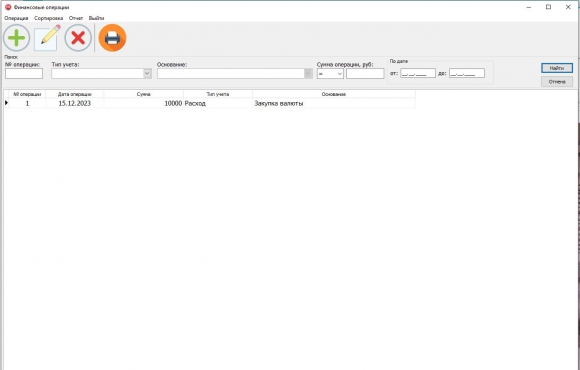
Task: Open the comparison operator dropdown for sum
Action: (x=330, y=74)
